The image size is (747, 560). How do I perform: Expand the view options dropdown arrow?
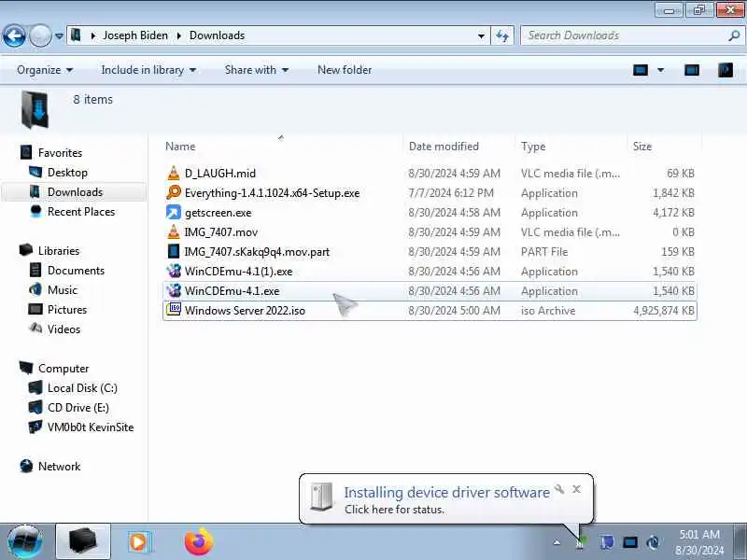(661, 70)
